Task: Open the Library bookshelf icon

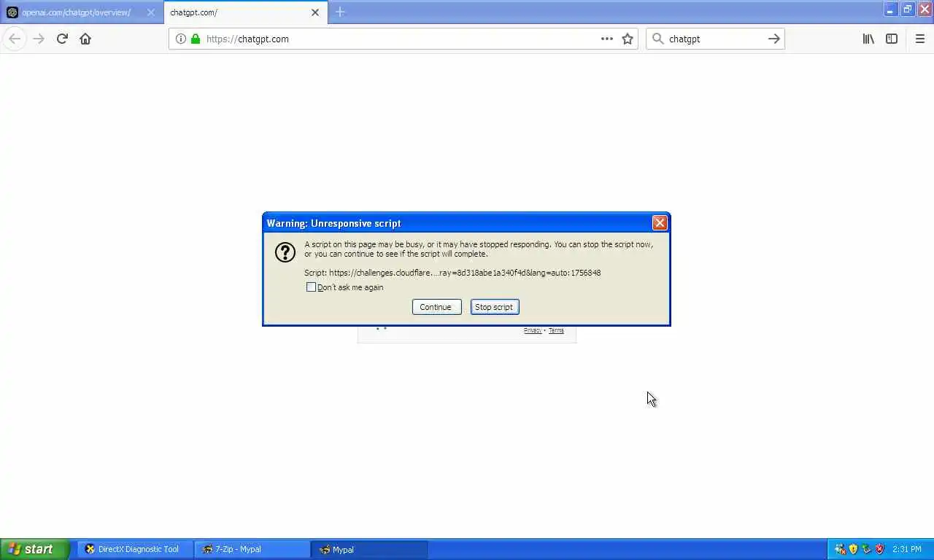Action: click(868, 39)
